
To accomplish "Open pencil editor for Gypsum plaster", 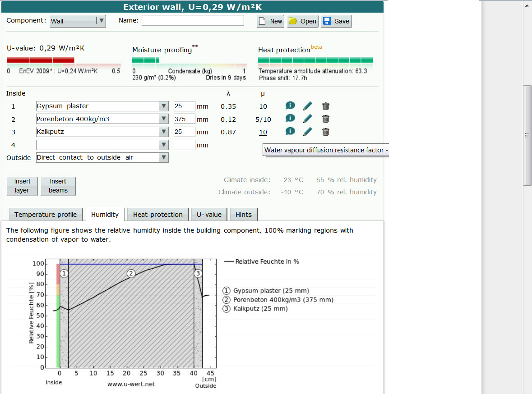I will (307, 106).
